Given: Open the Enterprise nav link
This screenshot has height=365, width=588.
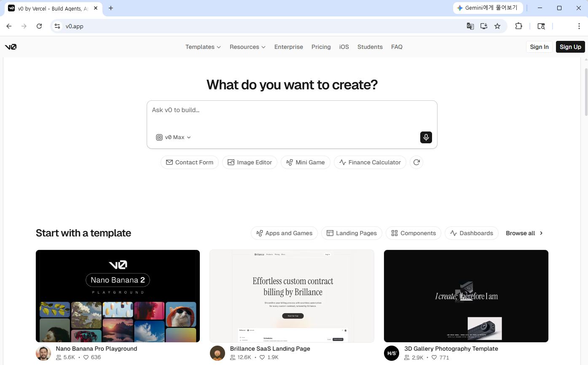Looking at the screenshot, I should point(288,47).
